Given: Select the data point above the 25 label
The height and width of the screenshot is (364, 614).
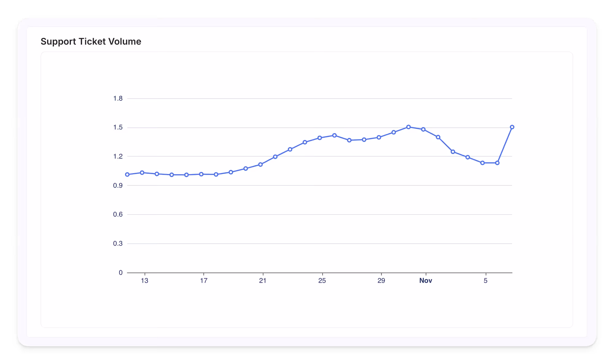Looking at the screenshot, I should (320, 137).
